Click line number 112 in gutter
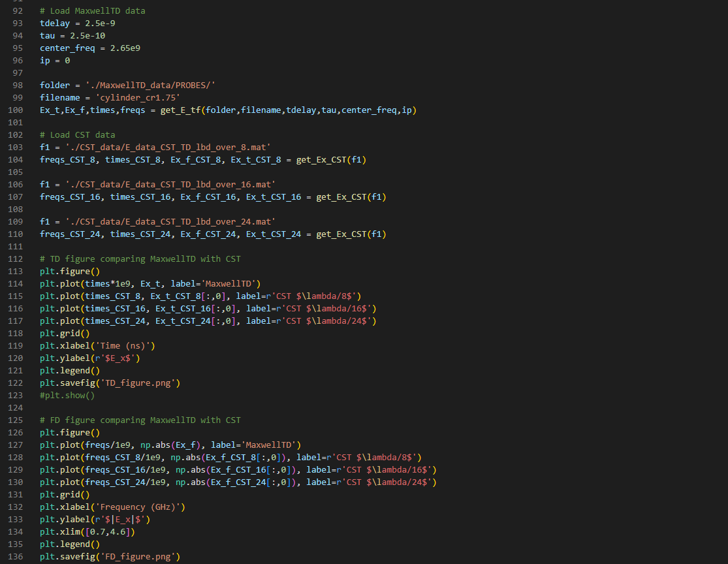 coord(15,259)
